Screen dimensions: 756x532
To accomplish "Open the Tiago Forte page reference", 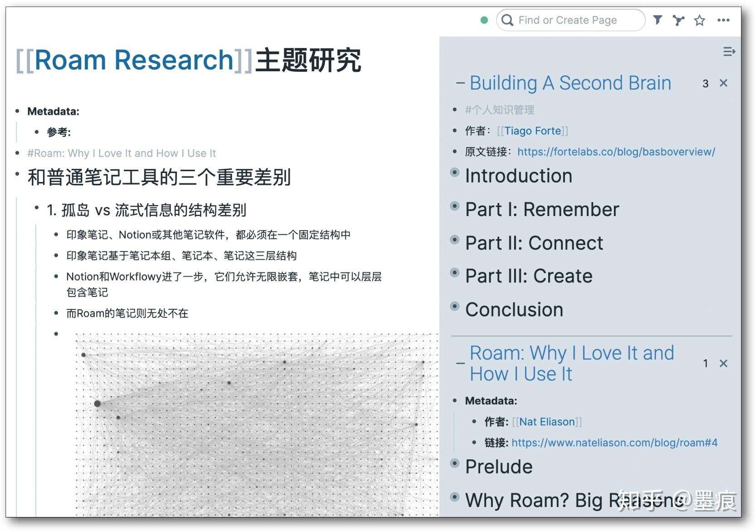I will coord(532,131).
